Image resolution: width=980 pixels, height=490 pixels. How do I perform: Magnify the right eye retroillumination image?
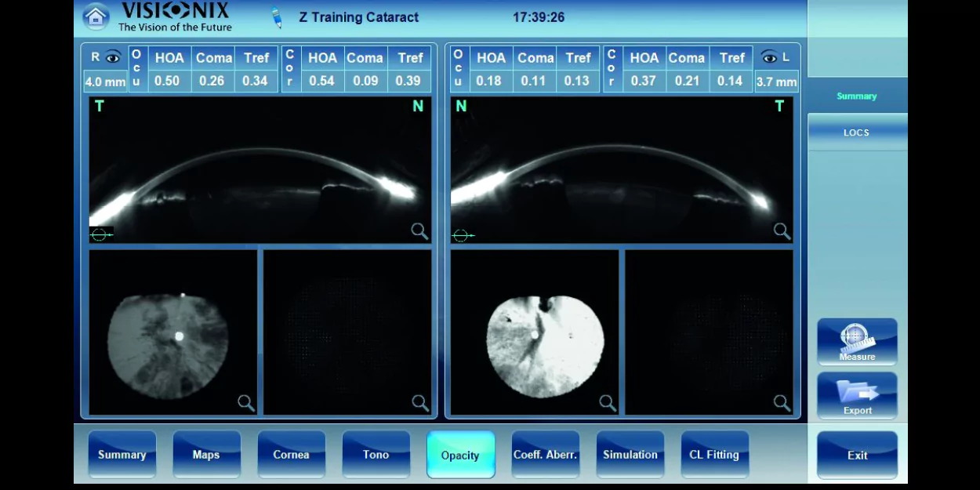[245, 403]
